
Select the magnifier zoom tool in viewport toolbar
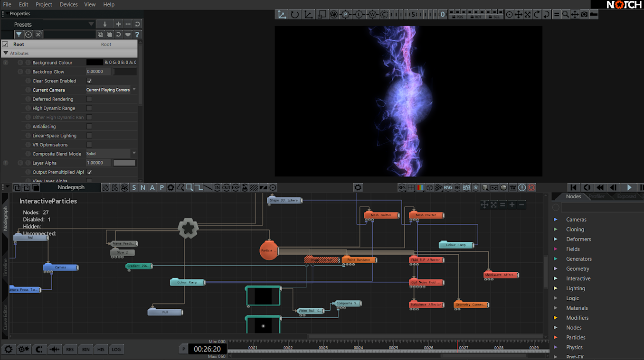[566, 15]
